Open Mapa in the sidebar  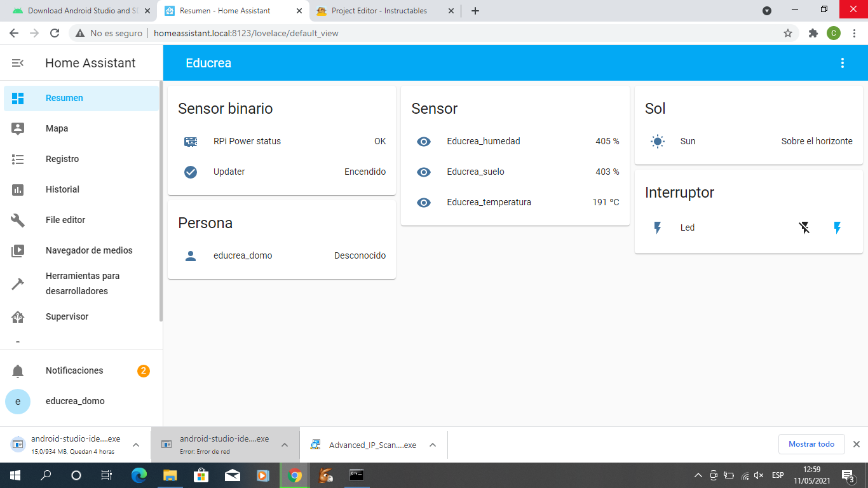(81, 128)
